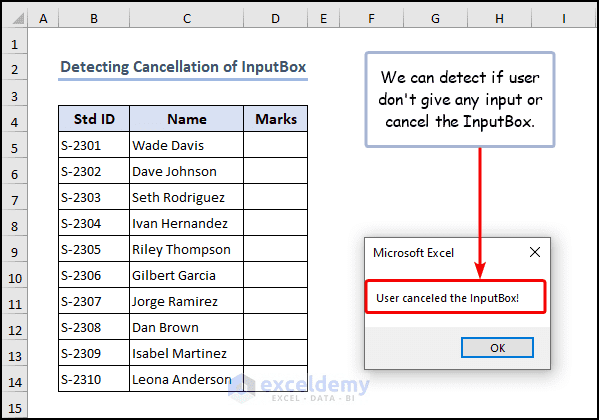Viewport: 599px width, 420px height.
Task: Select column B header
Action: click(x=94, y=18)
